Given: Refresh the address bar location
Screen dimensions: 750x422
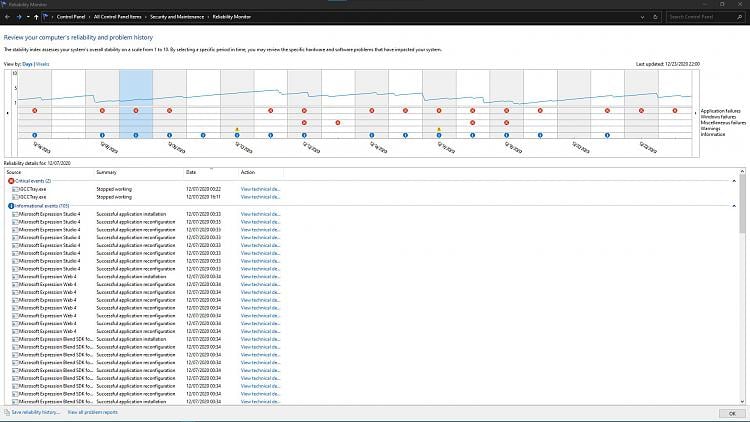Looking at the screenshot, I should click(x=655, y=17).
